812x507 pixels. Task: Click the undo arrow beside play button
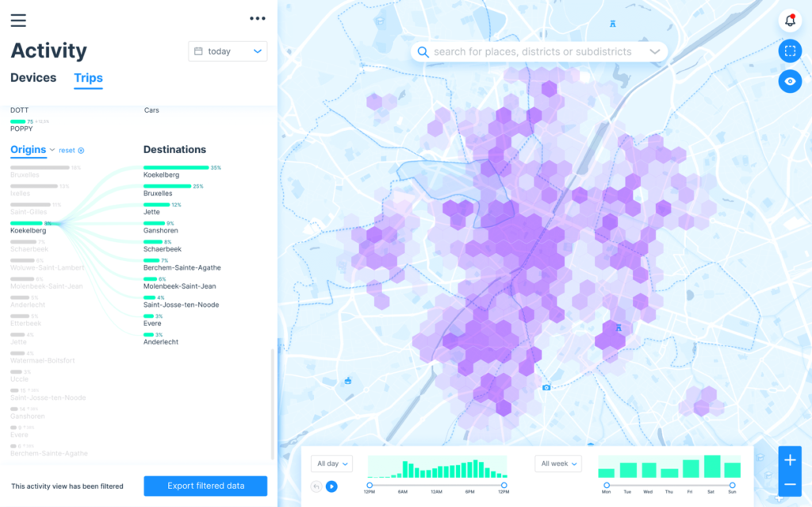[x=316, y=486]
